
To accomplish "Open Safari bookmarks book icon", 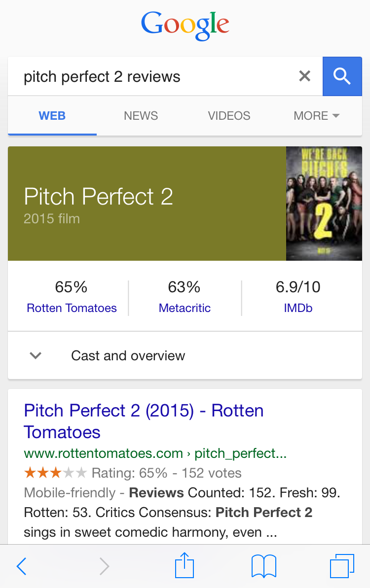I will 264,566.
